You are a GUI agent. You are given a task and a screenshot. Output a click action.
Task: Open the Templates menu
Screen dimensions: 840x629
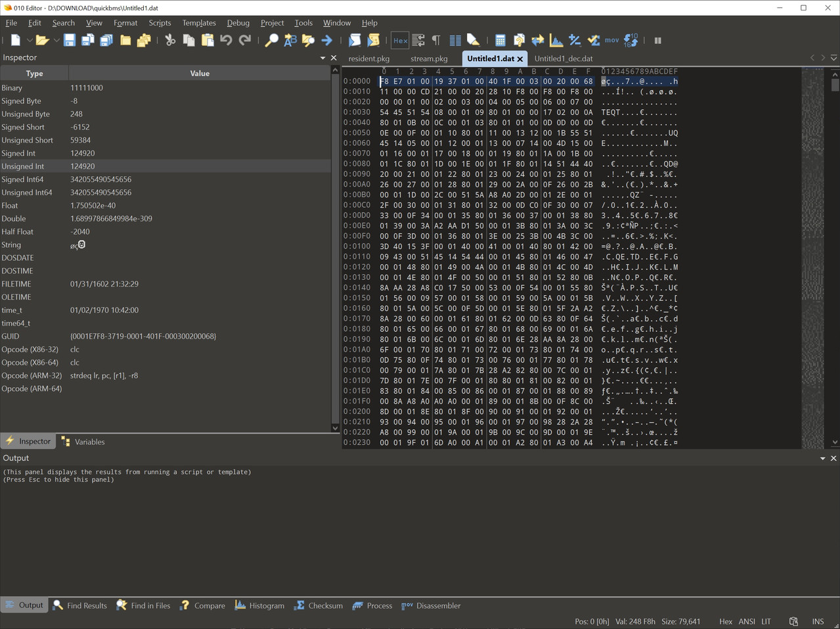(199, 23)
